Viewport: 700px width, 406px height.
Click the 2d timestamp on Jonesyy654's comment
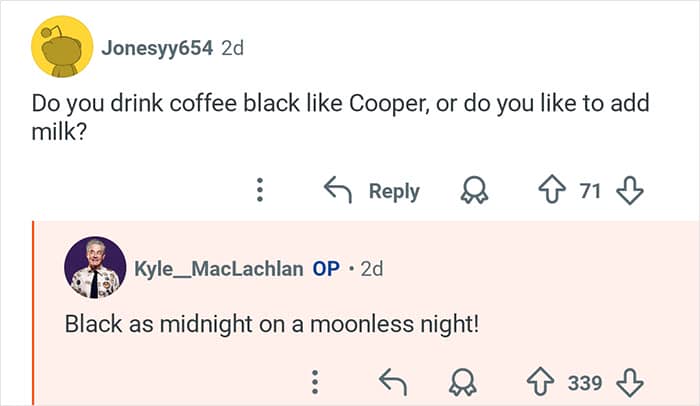pyautogui.click(x=232, y=49)
